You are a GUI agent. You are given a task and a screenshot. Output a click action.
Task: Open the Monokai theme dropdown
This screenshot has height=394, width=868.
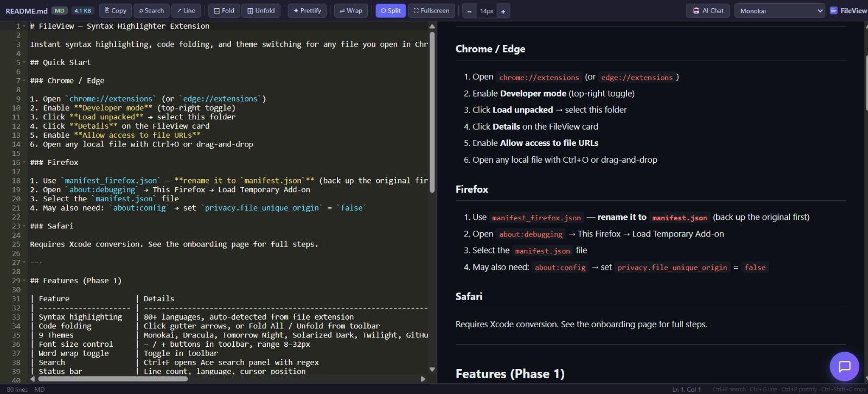[780, 11]
